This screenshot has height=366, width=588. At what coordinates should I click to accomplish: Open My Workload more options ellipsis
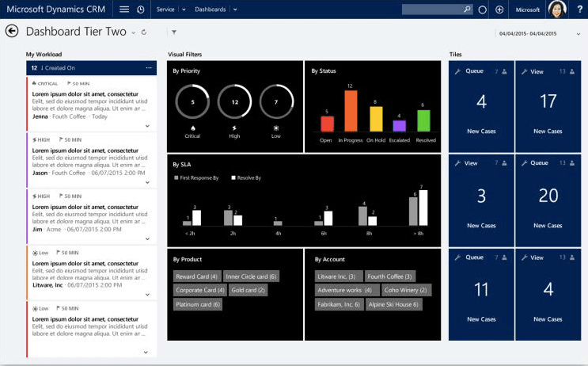tap(149, 68)
